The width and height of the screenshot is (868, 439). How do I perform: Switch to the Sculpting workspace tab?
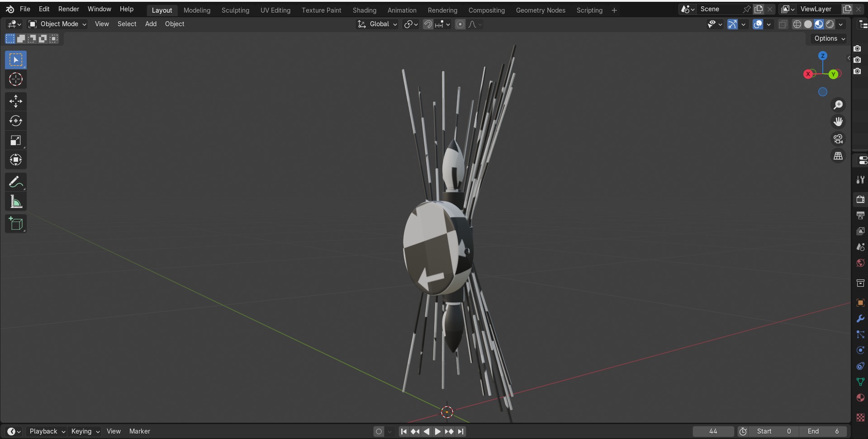[x=235, y=10]
